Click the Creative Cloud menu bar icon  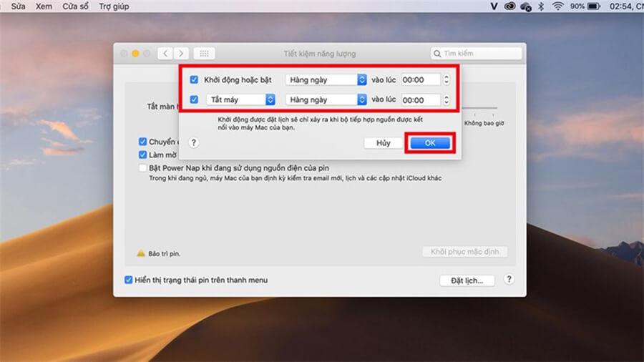click(509, 6)
